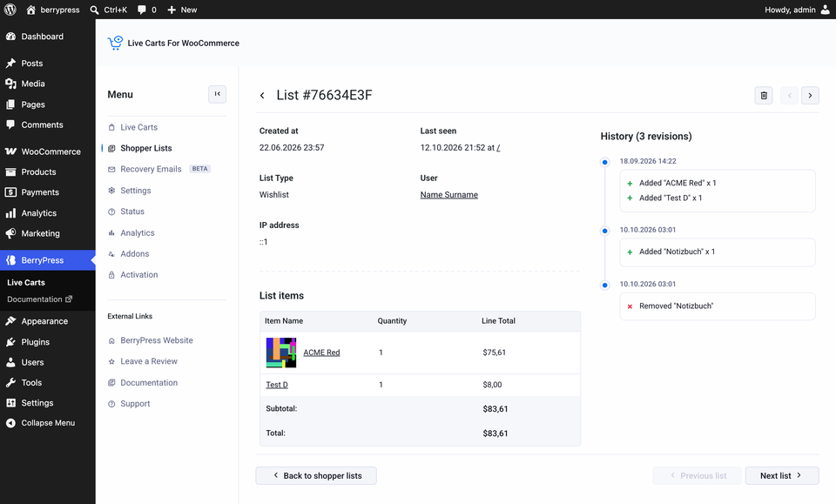Delete list with trash icon
The height and width of the screenshot is (504, 836).
[764, 96]
